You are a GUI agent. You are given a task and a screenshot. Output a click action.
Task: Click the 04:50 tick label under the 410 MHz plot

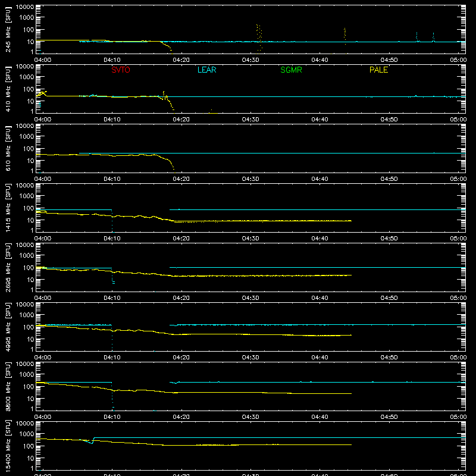389,120
